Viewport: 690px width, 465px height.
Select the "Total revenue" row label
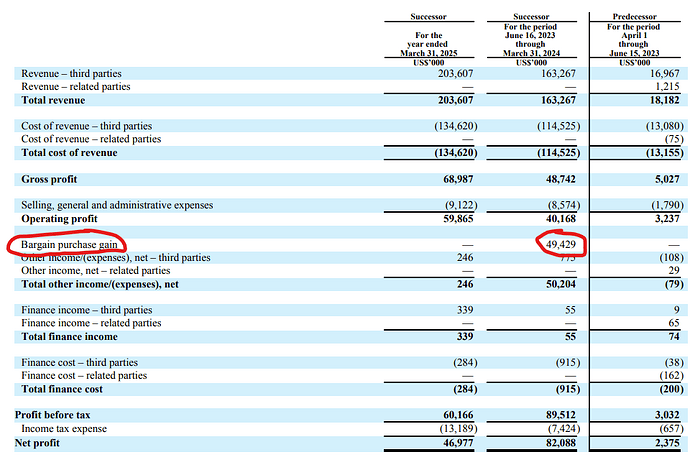[53, 100]
